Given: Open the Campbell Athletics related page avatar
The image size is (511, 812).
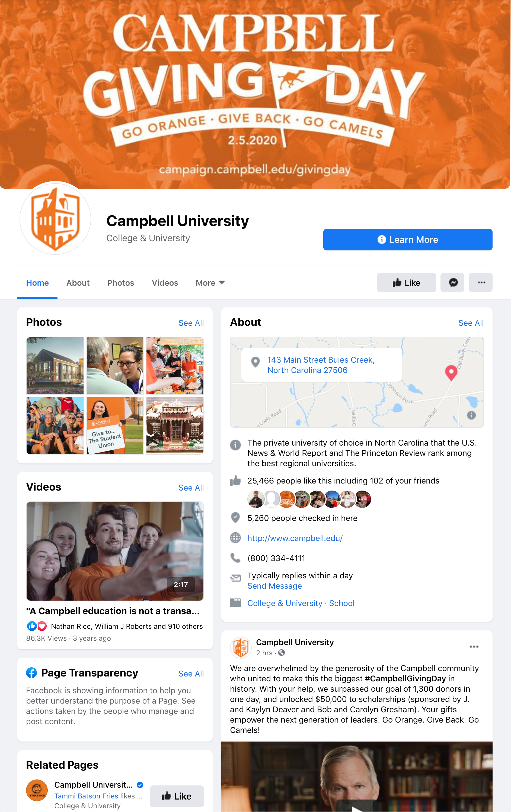Looking at the screenshot, I should [37, 790].
